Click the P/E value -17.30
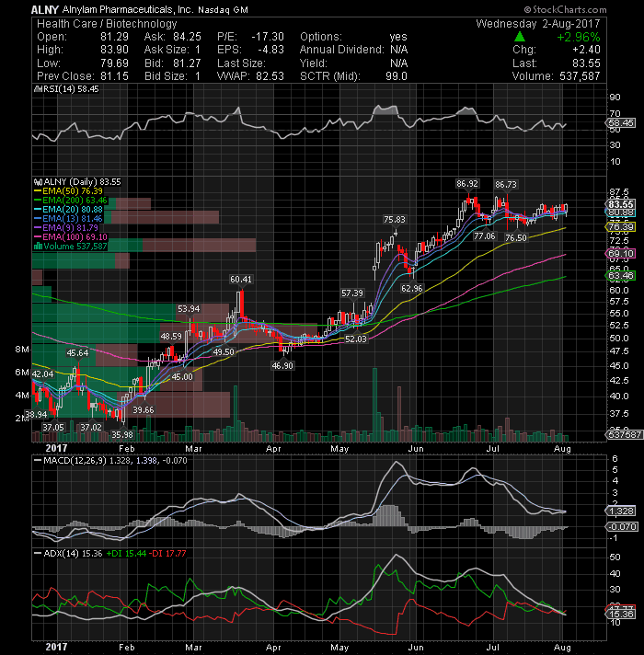 pyautogui.click(x=268, y=37)
